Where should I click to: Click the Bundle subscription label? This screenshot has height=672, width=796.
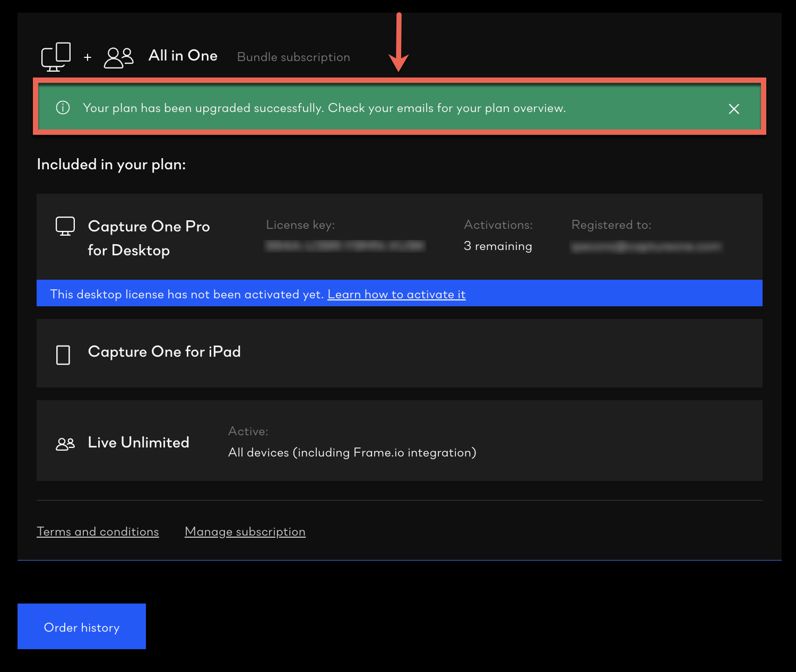coord(293,57)
